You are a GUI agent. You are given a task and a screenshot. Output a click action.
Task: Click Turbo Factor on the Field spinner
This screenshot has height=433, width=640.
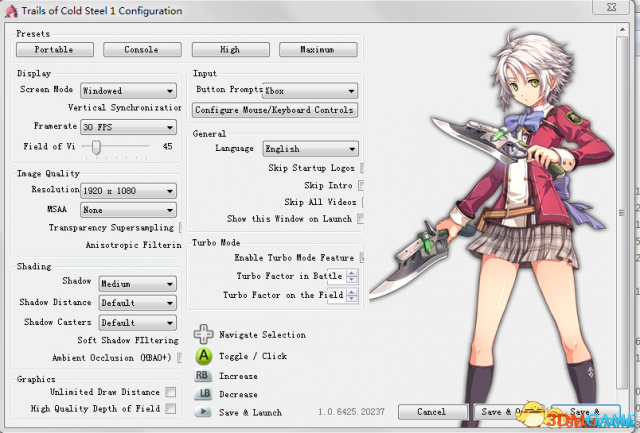(x=351, y=295)
